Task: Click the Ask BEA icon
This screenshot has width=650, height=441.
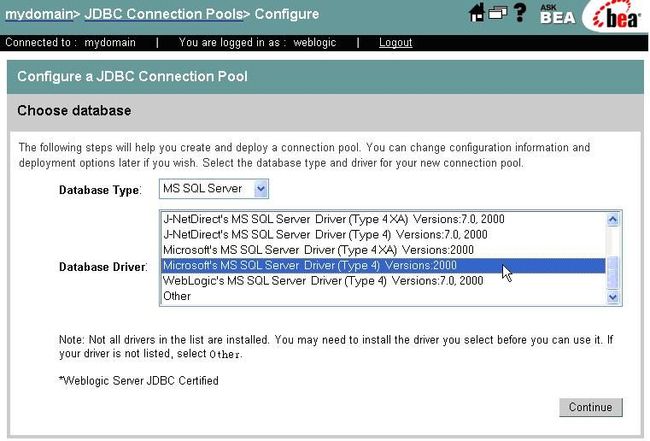Action: [x=558, y=14]
